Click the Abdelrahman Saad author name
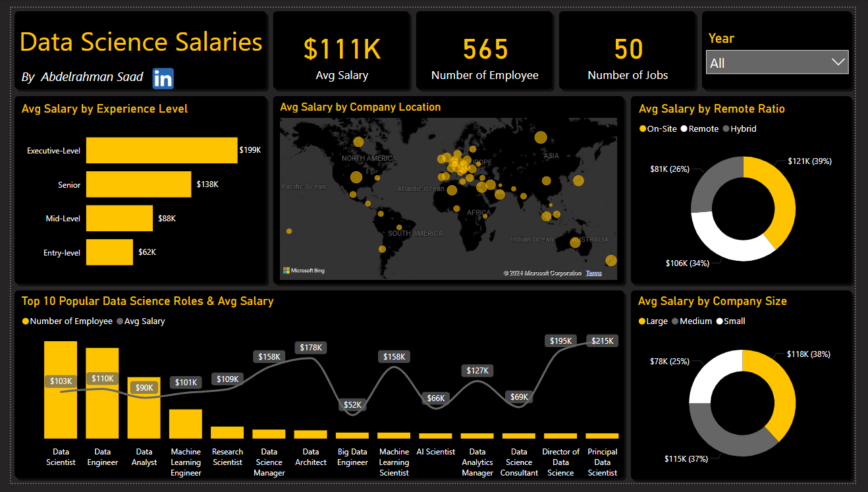The height and width of the screenshot is (492, 868). [x=92, y=77]
